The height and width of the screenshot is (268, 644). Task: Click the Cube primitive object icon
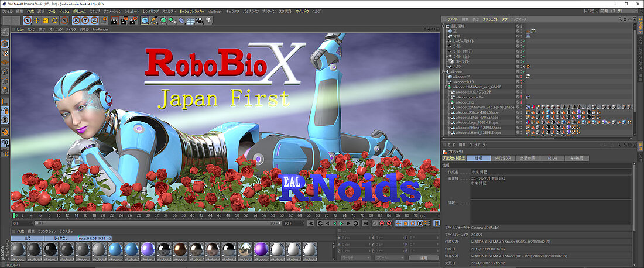click(x=145, y=20)
